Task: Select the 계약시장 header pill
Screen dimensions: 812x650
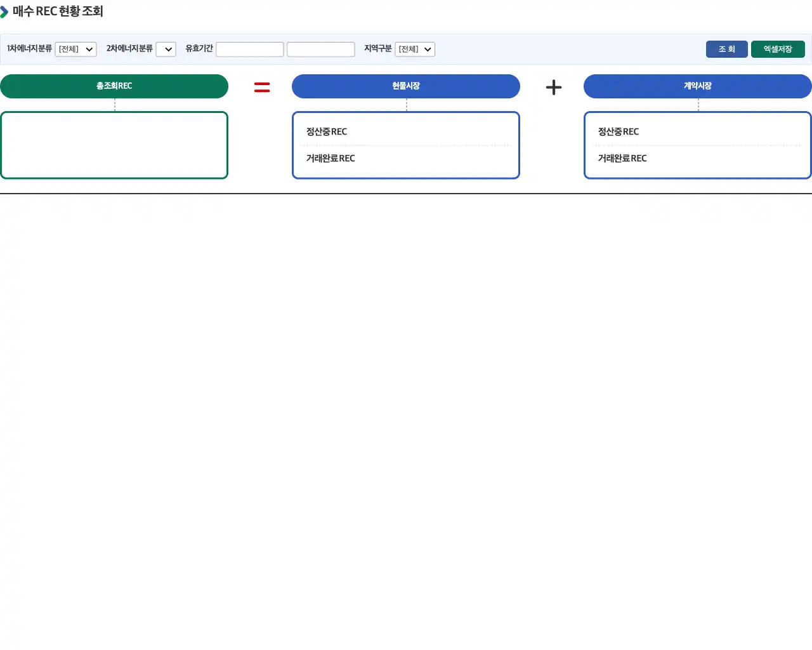Action: (698, 86)
